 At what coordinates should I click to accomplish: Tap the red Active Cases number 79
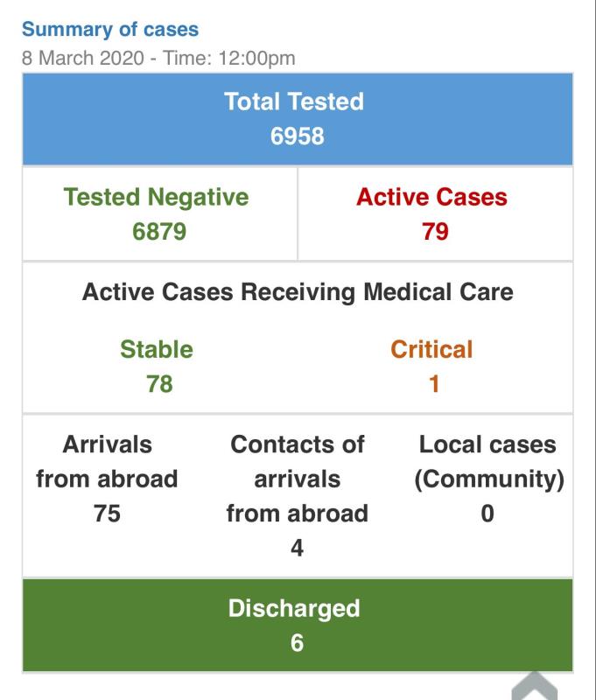click(435, 231)
